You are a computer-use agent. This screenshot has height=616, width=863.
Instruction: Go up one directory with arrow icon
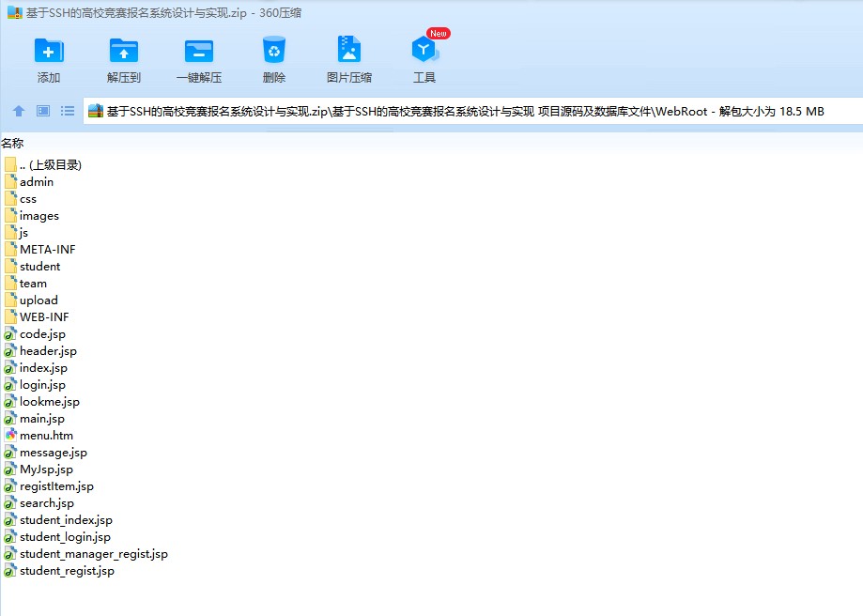(x=19, y=111)
